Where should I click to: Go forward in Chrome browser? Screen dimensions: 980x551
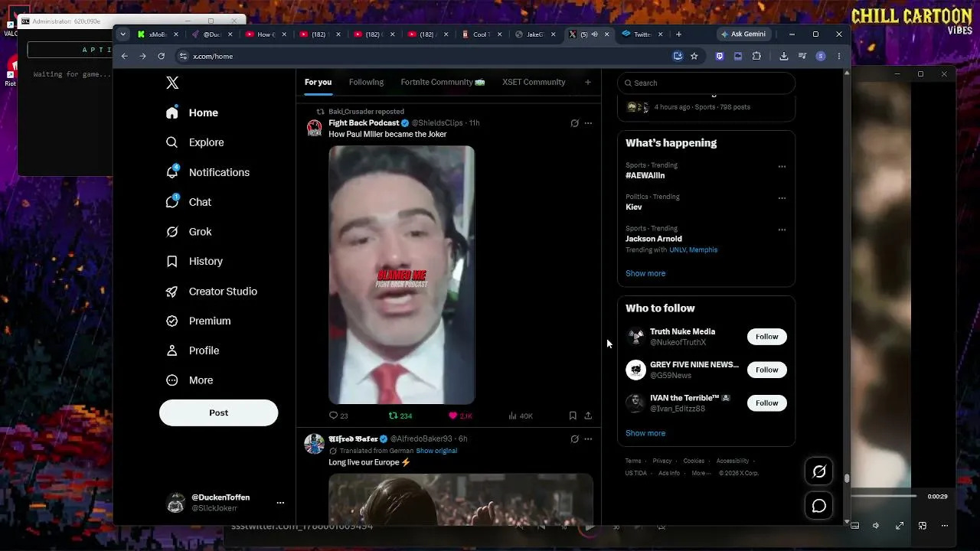[x=142, y=56]
